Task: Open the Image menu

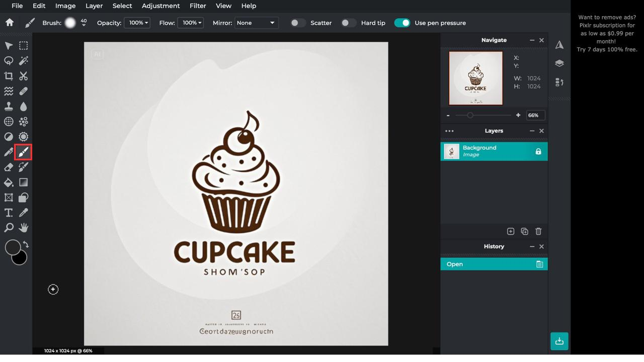Action: pos(65,6)
